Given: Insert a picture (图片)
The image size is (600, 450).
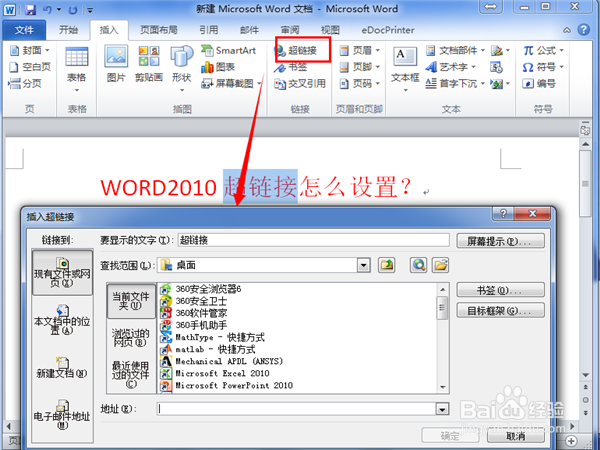Looking at the screenshot, I should 116,64.
